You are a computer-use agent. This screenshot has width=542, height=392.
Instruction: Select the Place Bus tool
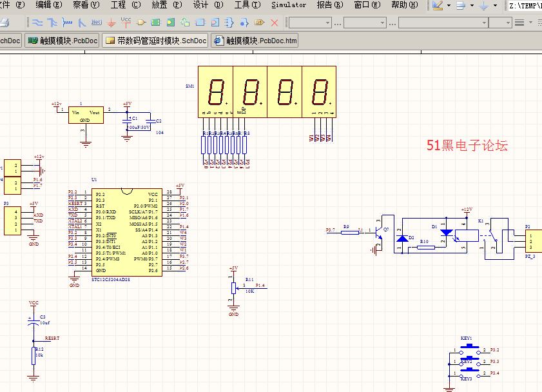(x=52, y=23)
